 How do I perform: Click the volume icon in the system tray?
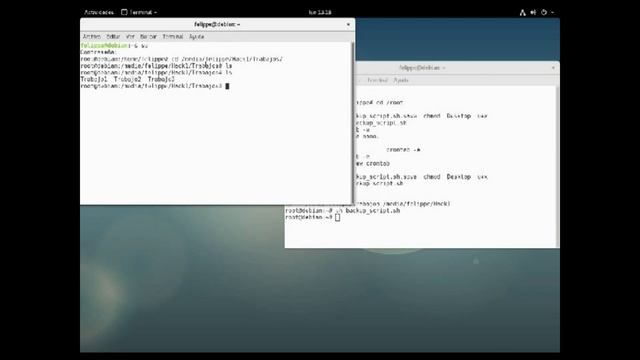pos(533,13)
